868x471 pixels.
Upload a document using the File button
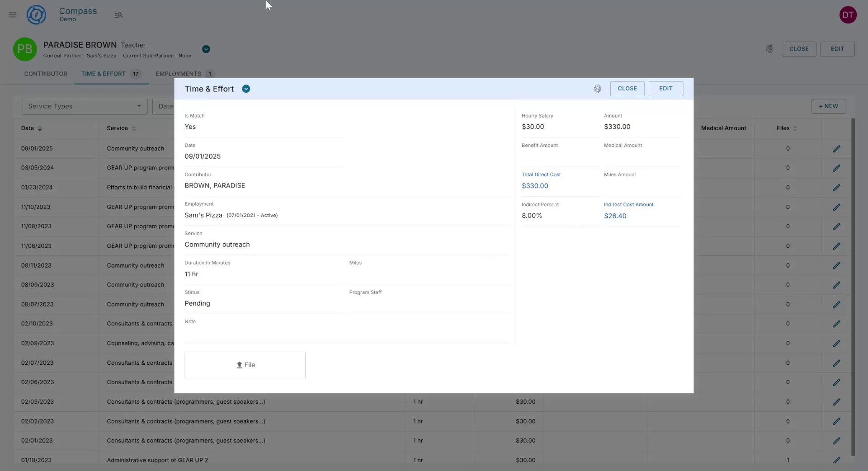tap(245, 365)
